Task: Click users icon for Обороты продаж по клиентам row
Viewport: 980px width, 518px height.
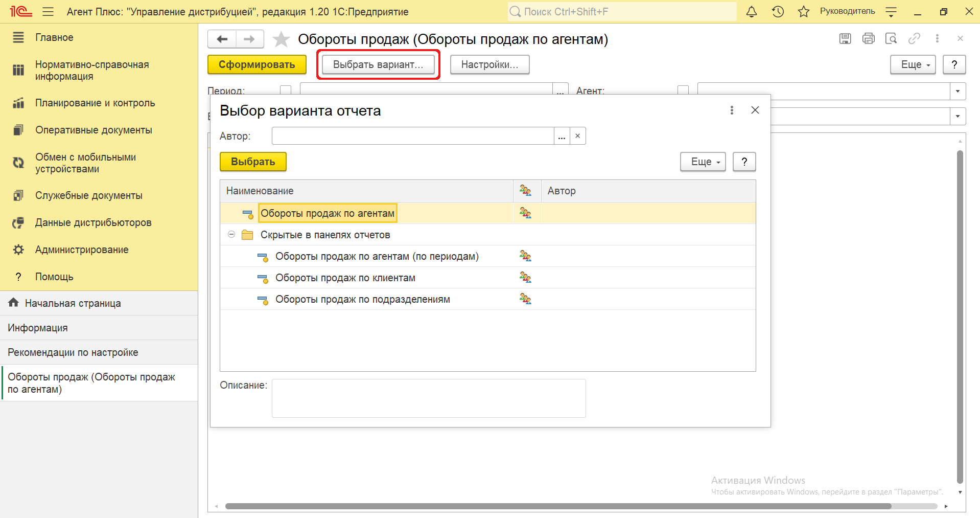Action: [x=525, y=277]
